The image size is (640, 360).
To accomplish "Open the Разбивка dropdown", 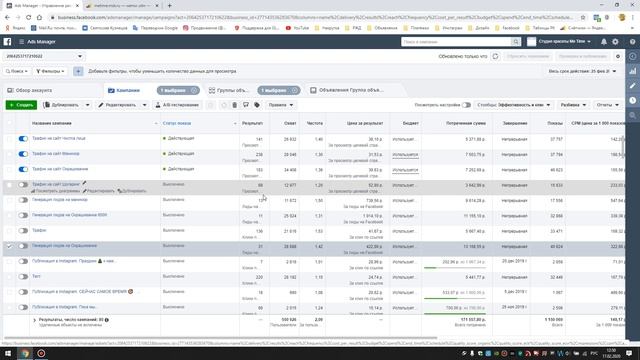I will (x=573, y=105).
